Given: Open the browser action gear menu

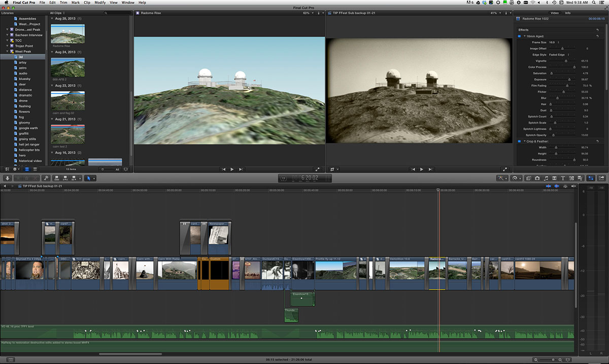Looking at the screenshot, I should pyautogui.click(x=16, y=169).
